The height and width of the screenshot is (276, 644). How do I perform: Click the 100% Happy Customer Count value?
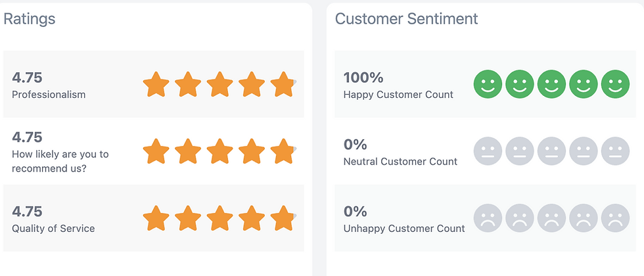363,77
